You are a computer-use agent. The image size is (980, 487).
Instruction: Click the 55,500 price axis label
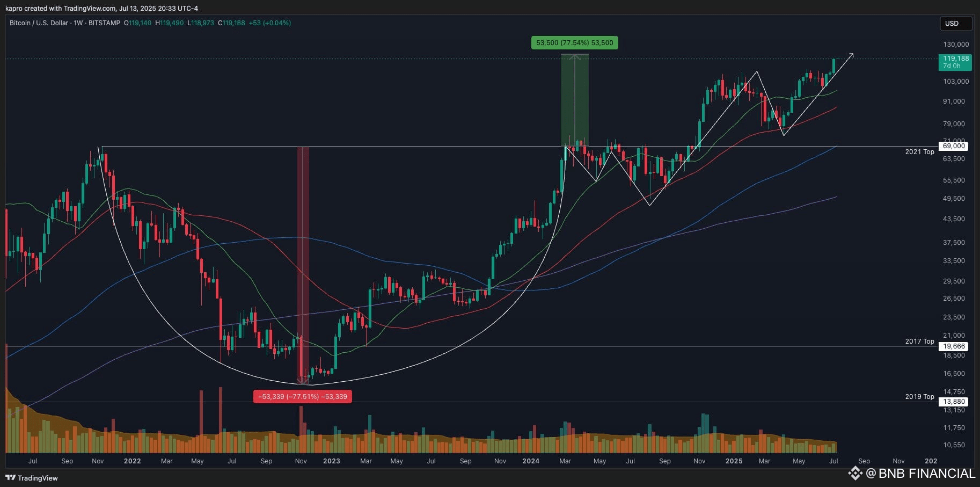coord(954,180)
